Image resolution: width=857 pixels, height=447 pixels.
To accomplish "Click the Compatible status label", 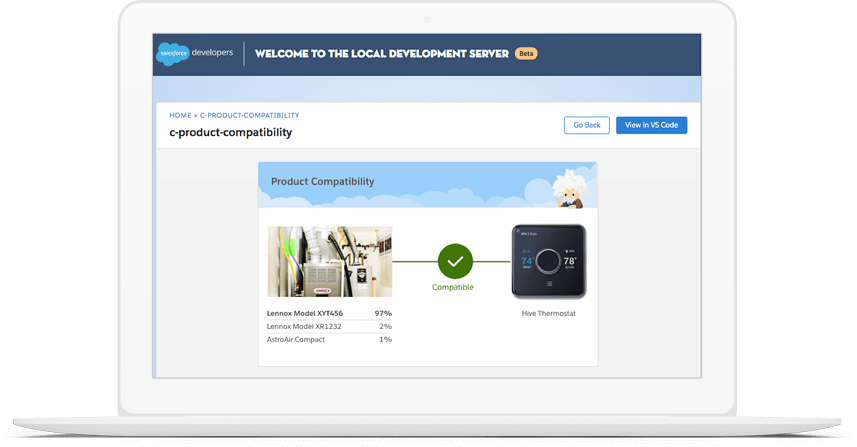I will coord(453,287).
